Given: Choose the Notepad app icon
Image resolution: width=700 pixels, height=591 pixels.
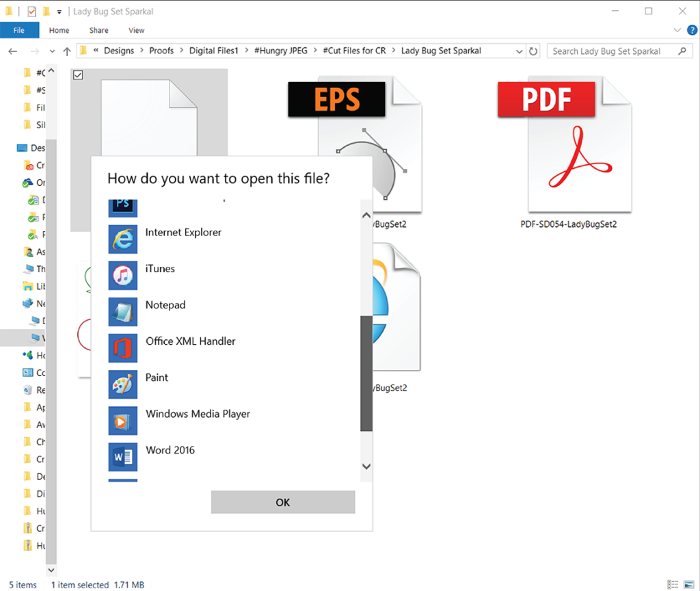Looking at the screenshot, I should (123, 311).
